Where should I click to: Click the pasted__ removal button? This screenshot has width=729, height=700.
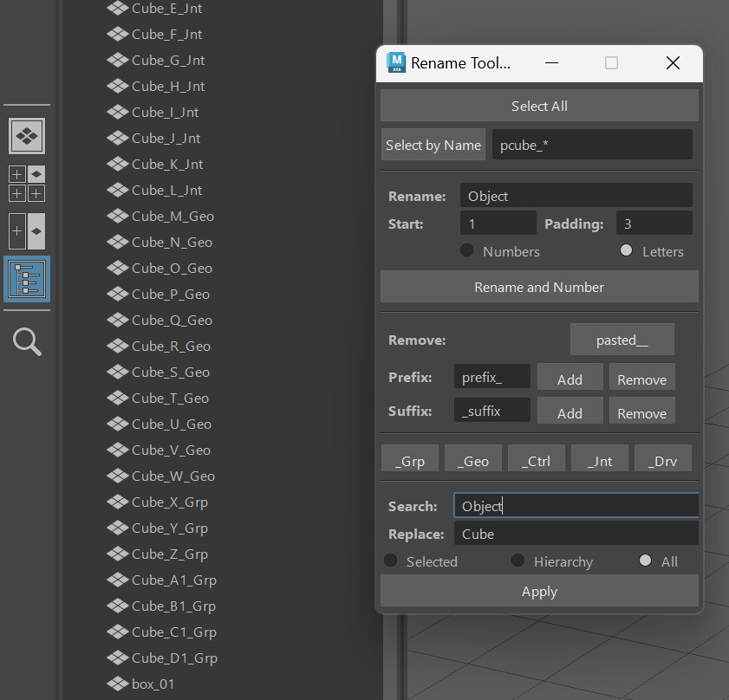pos(622,340)
